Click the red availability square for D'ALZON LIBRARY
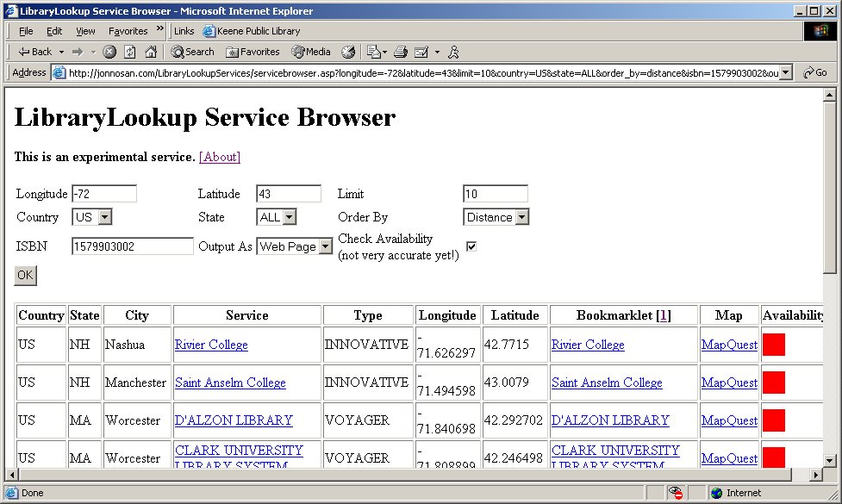 [774, 420]
